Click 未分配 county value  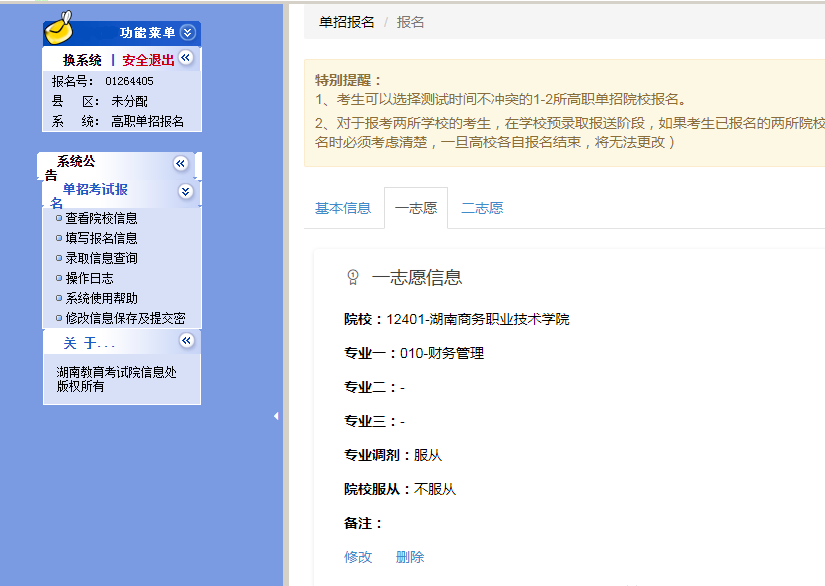click(x=129, y=101)
